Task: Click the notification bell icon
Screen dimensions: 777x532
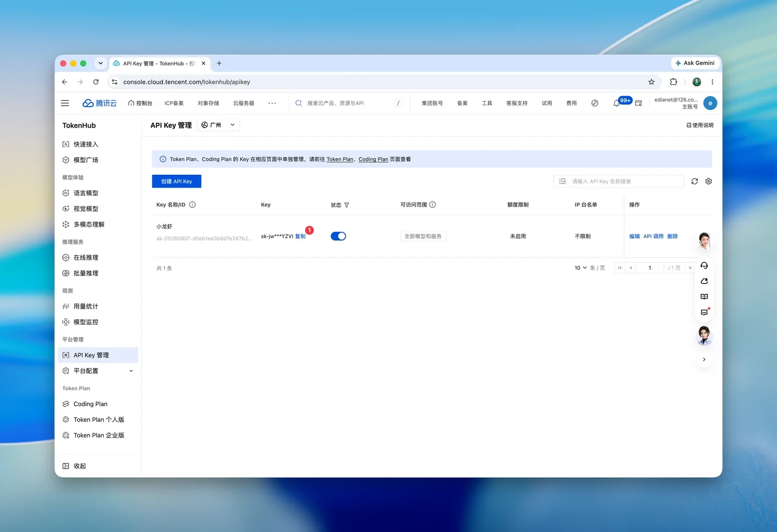Action: click(616, 103)
